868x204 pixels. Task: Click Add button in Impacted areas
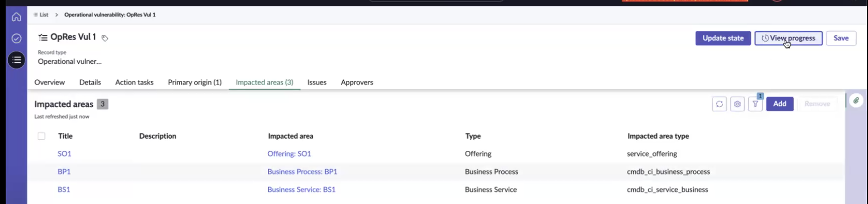pyautogui.click(x=780, y=104)
